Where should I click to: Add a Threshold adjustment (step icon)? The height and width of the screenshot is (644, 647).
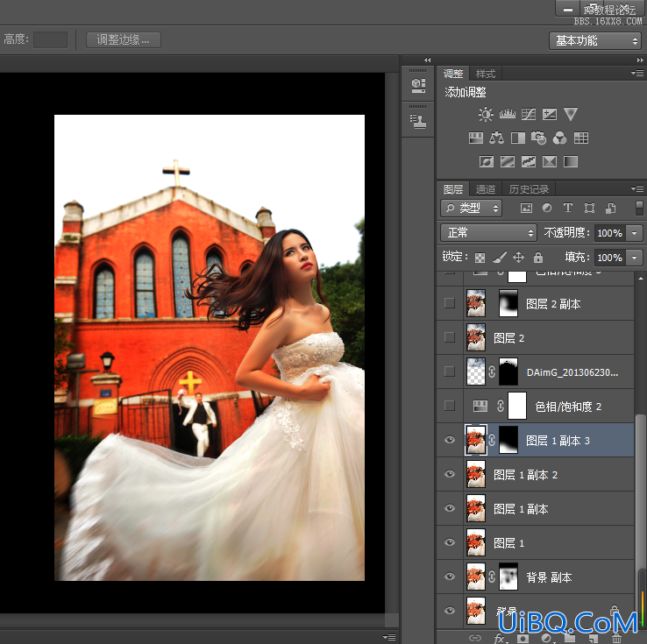pyautogui.click(x=529, y=161)
